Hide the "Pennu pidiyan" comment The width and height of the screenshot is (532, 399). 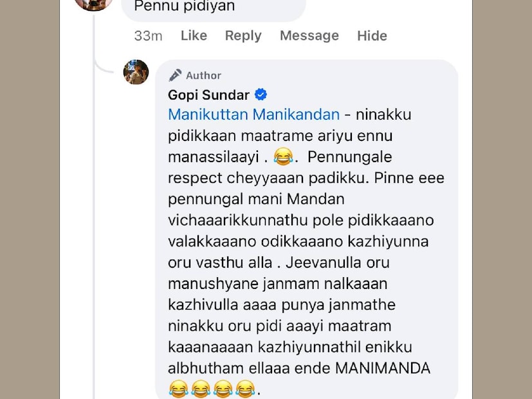[x=372, y=36]
